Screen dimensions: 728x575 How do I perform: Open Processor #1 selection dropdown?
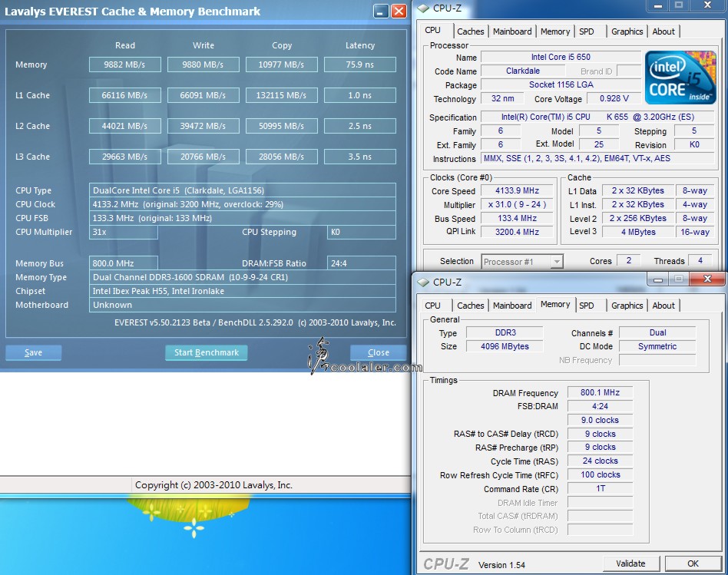pos(522,262)
